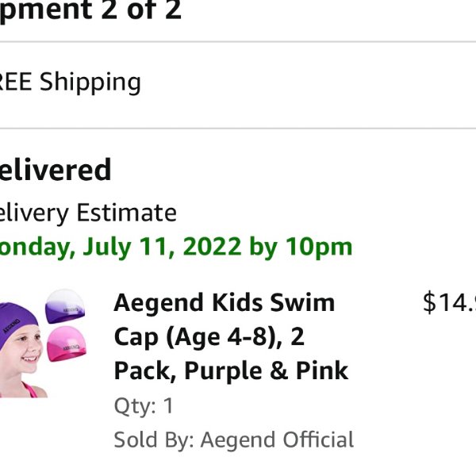The width and height of the screenshot is (476, 476).
Task: Click the 'Sold By:' label
Action: (x=154, y=440)
